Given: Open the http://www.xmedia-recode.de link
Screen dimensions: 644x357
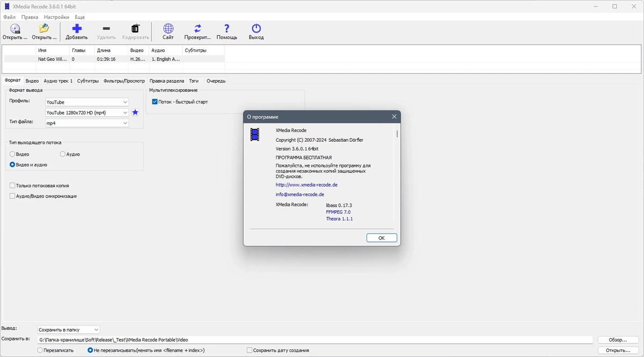Looking at the screenshot, I should pyautogui.click(x=306, y=185).
